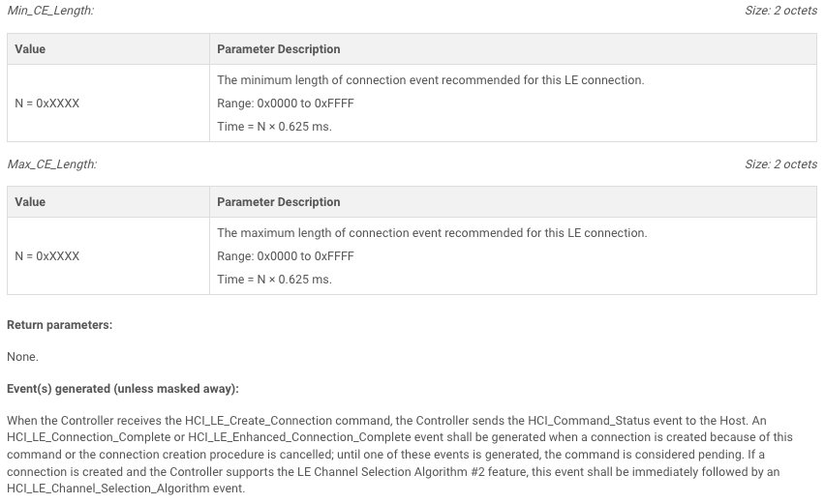This screenshot has width=825, height=504.
Task: Click the minimum length of connection event text
Action: click(x=430, y=80)
